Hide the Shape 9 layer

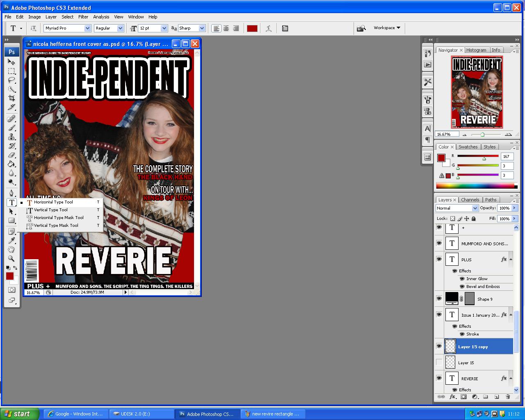click(439, 299)
